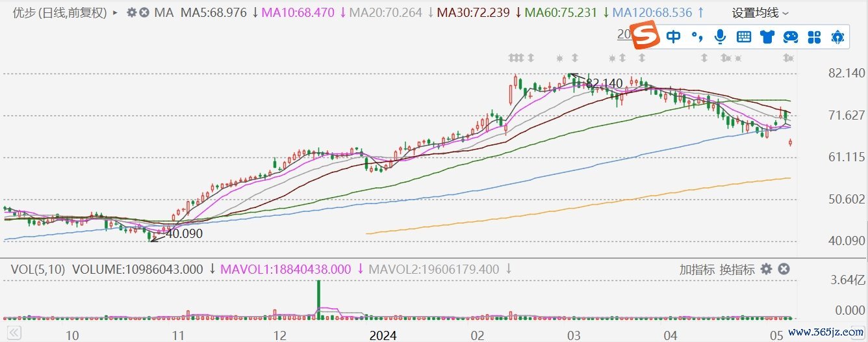Close the volume indicator panel
The width and height of the screenshot is (868, 342).
click(x=784, y=269)
